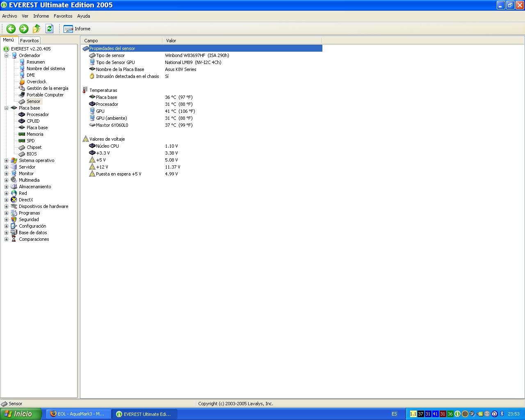Click the Seguridad shield icon
This screenshot has height=420, width=525.
click(x=14, y=219)
